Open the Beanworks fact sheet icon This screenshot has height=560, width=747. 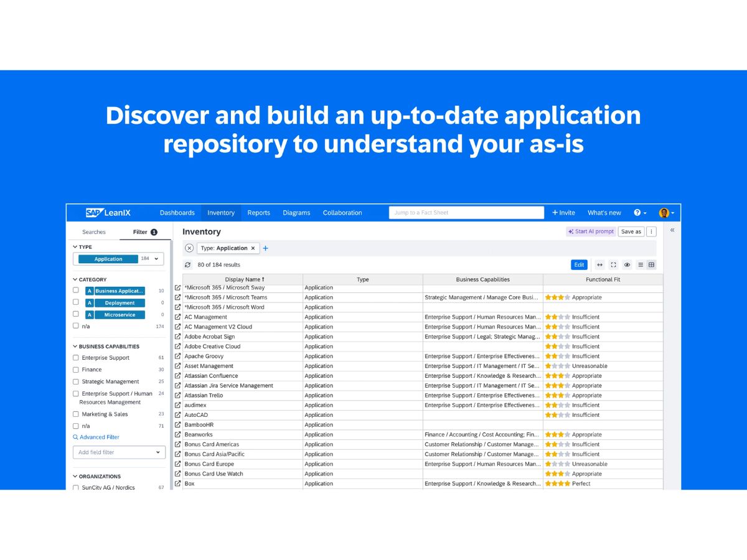(x=178, y=434)
